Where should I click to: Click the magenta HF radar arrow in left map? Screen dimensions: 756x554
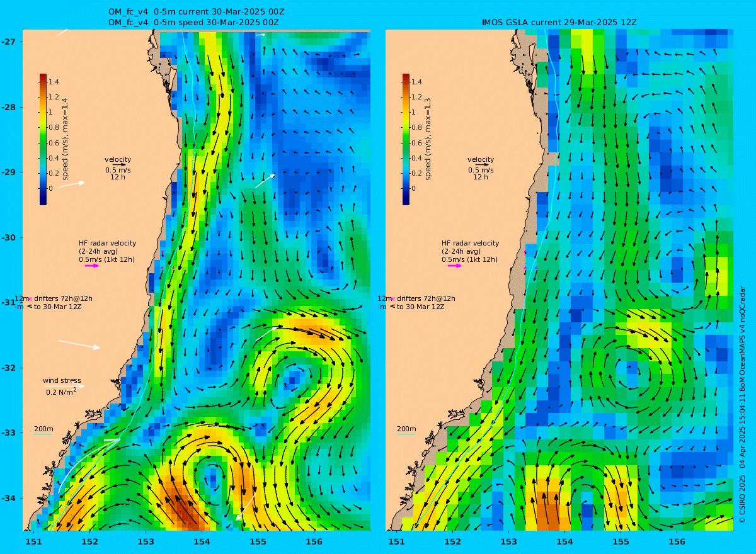coord(92,266)
